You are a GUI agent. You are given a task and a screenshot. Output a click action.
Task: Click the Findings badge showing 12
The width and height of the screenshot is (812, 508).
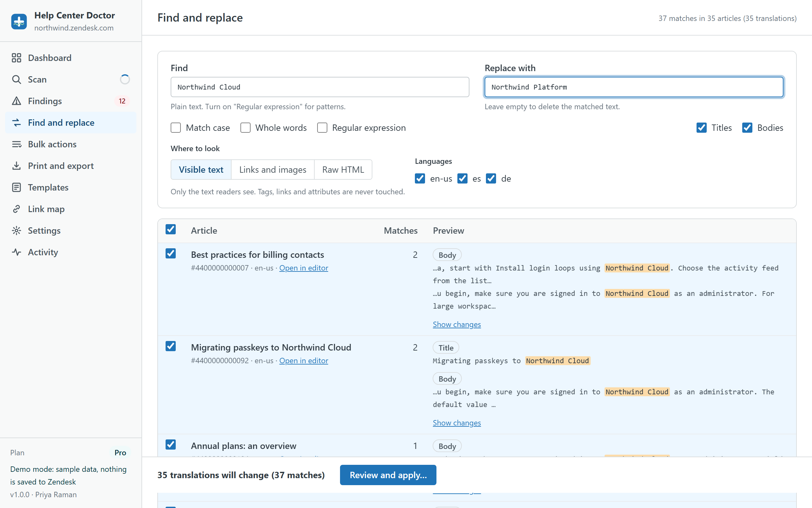pos(122,101)
